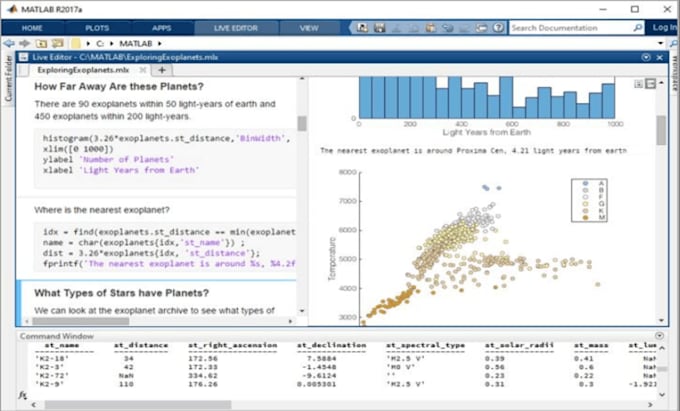
Task: Click the Live Editor title bar document icon
Action: (x=23, y=57)
